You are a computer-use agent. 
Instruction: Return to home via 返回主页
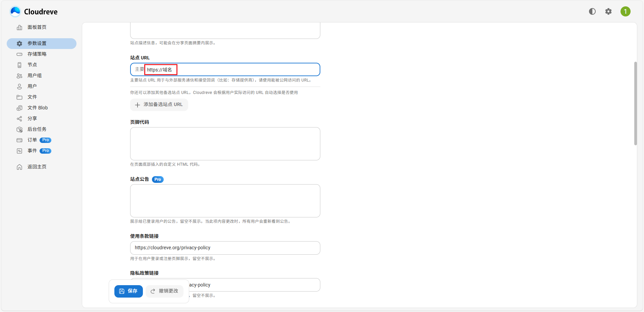(37, 167)
